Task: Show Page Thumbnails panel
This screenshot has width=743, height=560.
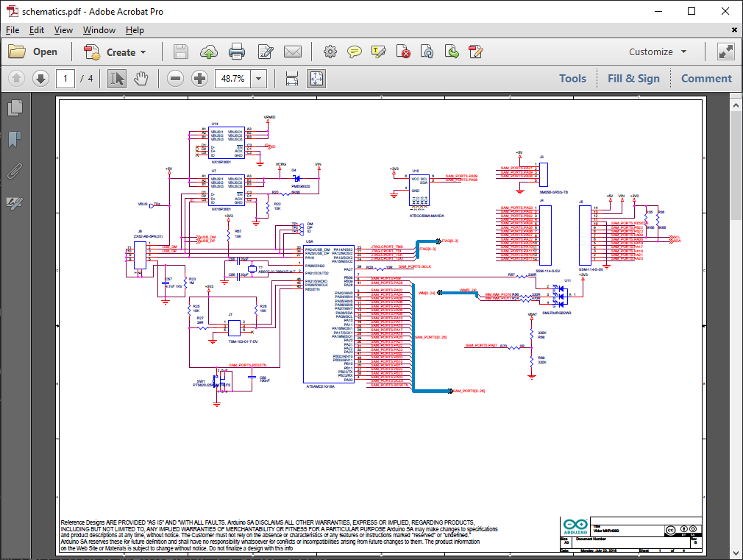Action: (x=15, y=107)
